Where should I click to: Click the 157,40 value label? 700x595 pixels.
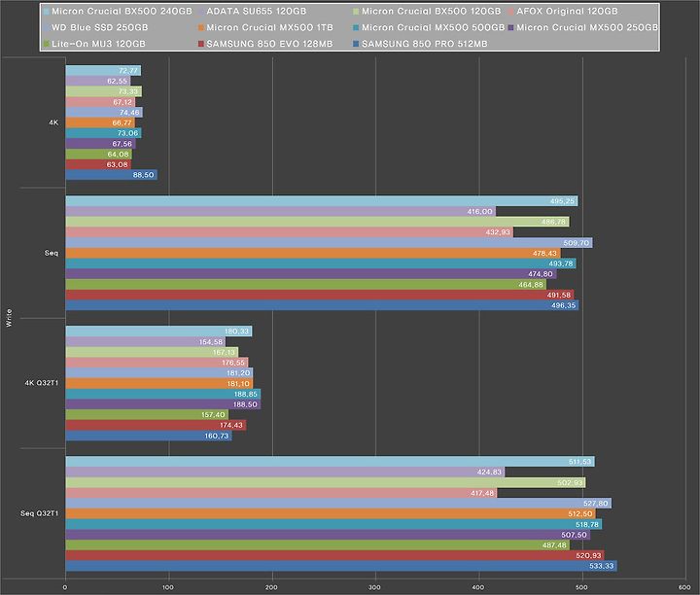[213, 415]
